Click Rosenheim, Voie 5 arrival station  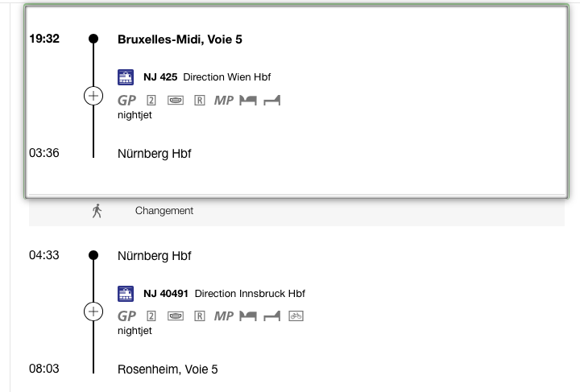pos(168,369)
